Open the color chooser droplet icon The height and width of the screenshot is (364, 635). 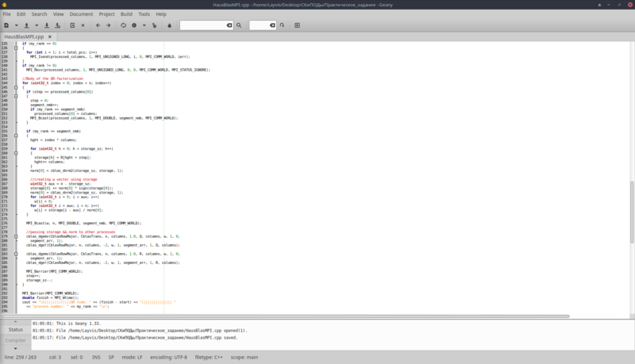169,25
